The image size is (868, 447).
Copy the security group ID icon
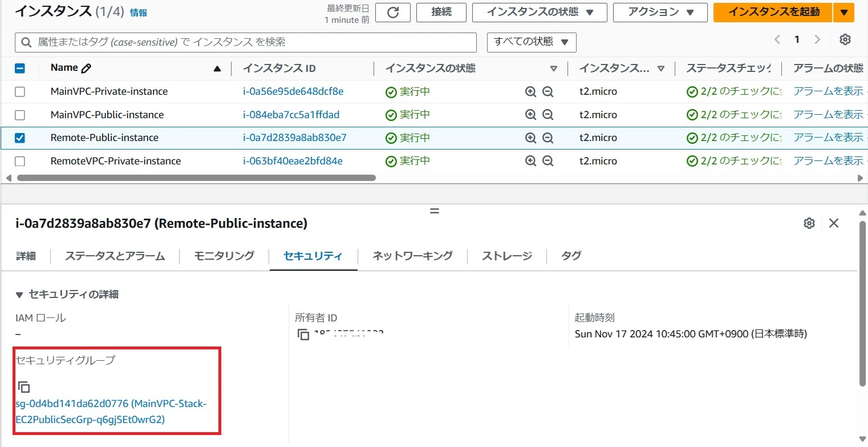pyautogui.click(x=24, y=387)
